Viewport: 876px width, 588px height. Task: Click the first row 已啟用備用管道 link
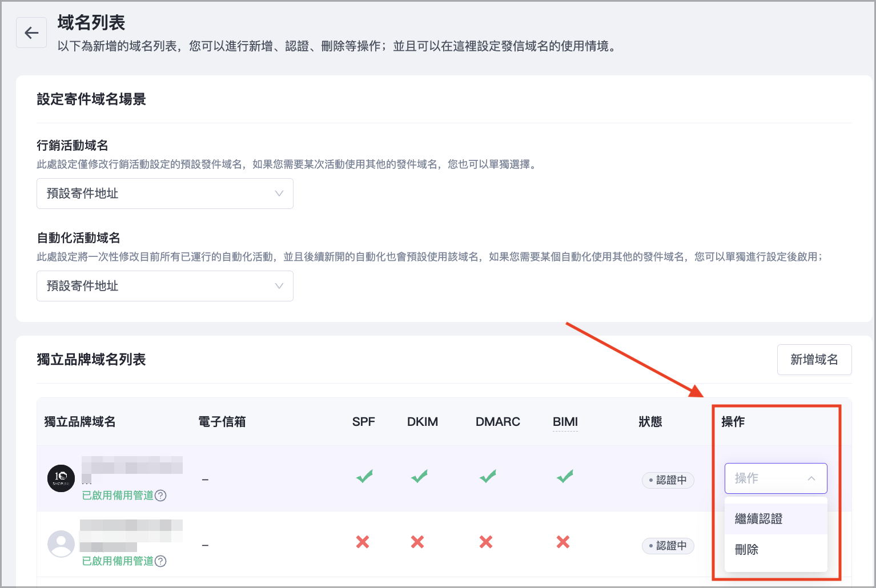[x=118, y=496]
